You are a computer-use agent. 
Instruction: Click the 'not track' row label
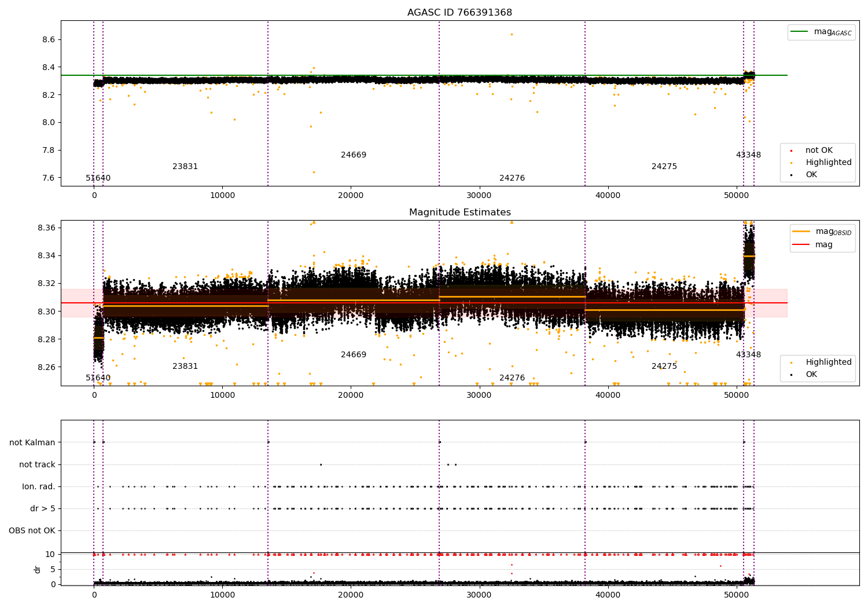tap(37, 465)
